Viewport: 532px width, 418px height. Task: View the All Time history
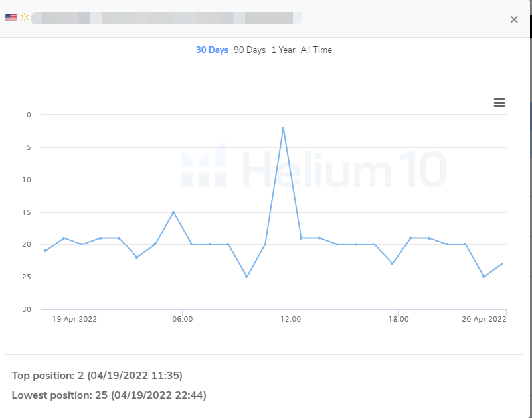pyautogui.click(x=316, y=50)
